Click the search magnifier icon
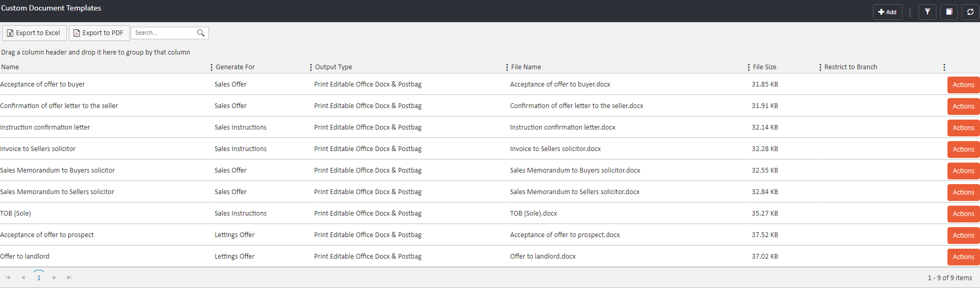 [201, 33]
